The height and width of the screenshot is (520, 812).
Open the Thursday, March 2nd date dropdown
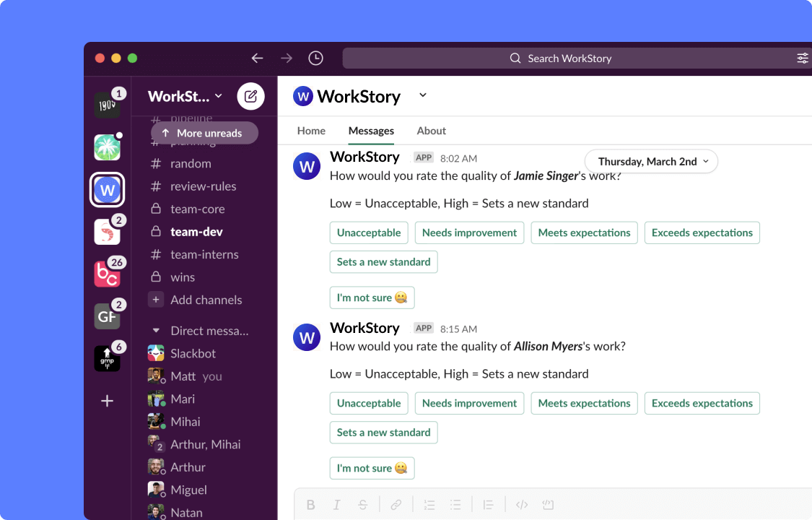click(x=650, y=161)
